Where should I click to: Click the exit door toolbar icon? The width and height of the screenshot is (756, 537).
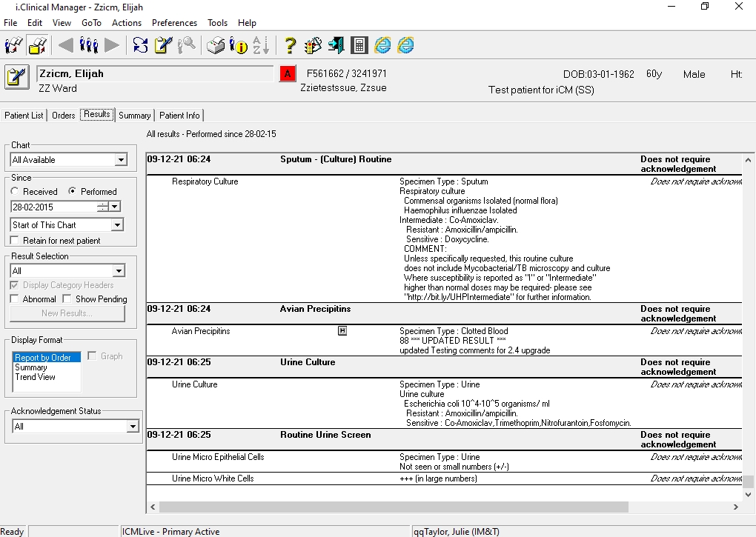(336, 45)
